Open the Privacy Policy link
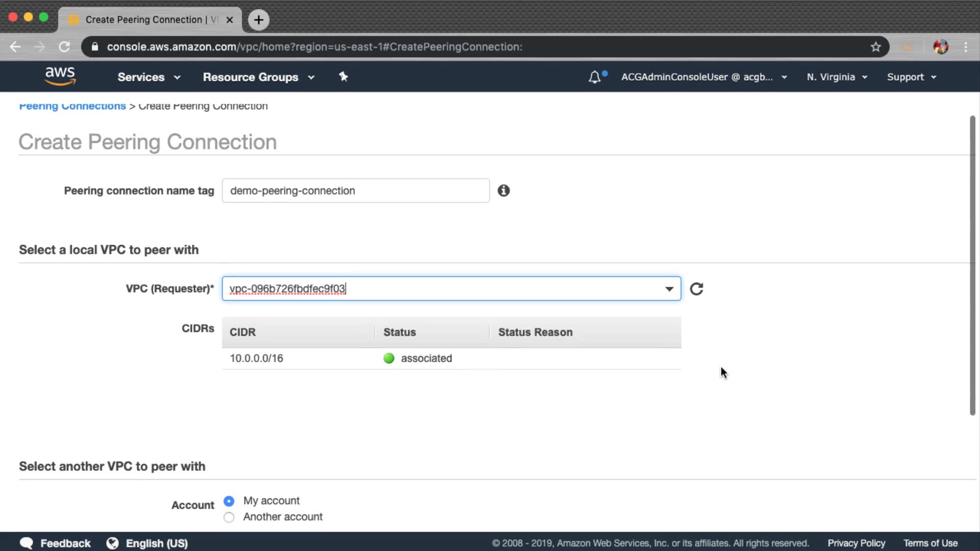Image resolution: width=980 pixels, height=551 pixels. tap(856, 543)
